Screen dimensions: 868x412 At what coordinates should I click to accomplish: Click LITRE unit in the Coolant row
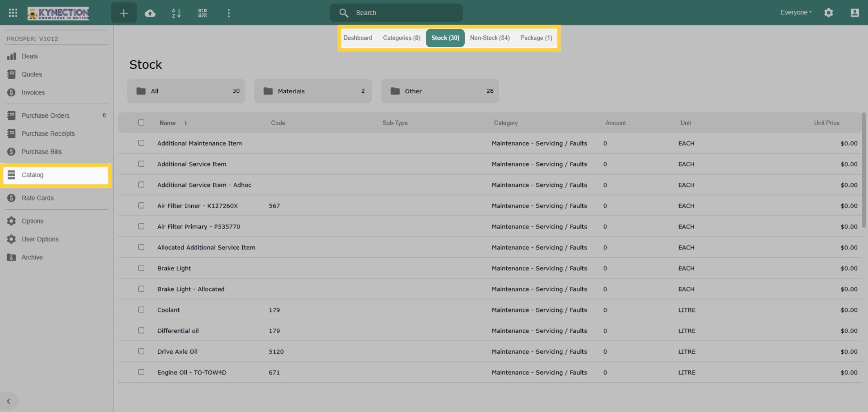(x=686, y=310)
